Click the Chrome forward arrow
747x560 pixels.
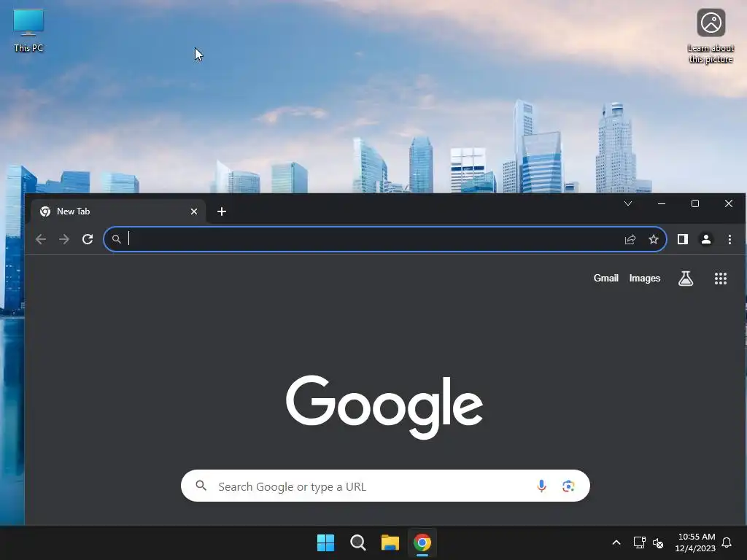(x=64, y=239)
